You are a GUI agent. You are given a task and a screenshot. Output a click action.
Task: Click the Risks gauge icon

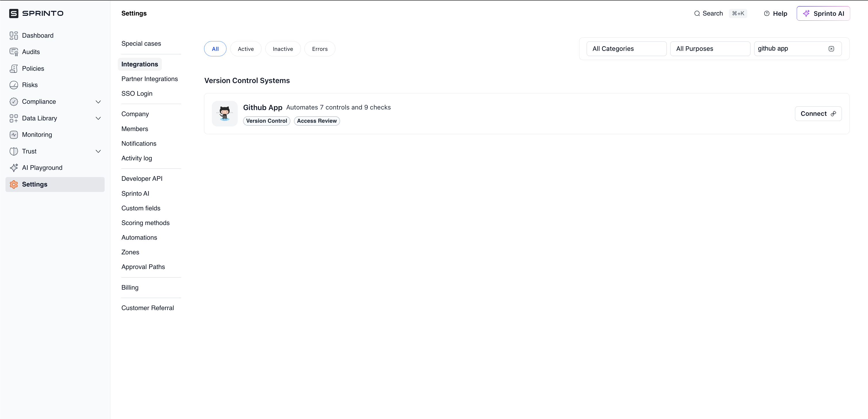14,85
